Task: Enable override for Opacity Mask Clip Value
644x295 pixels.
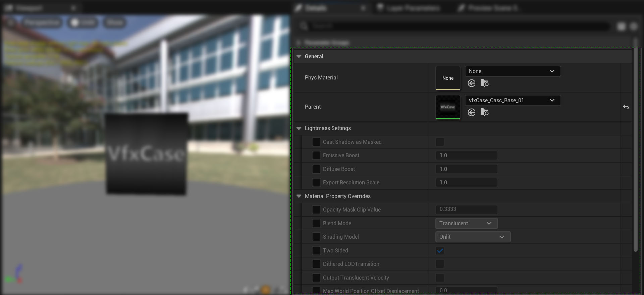Action: tap(316, 210)
